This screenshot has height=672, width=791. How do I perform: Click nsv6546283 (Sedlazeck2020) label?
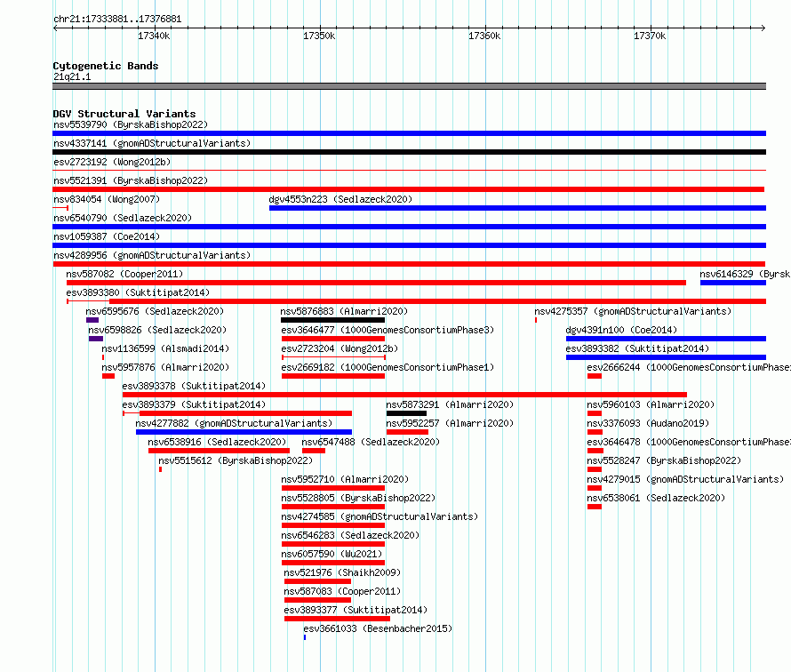click(350, 535)
